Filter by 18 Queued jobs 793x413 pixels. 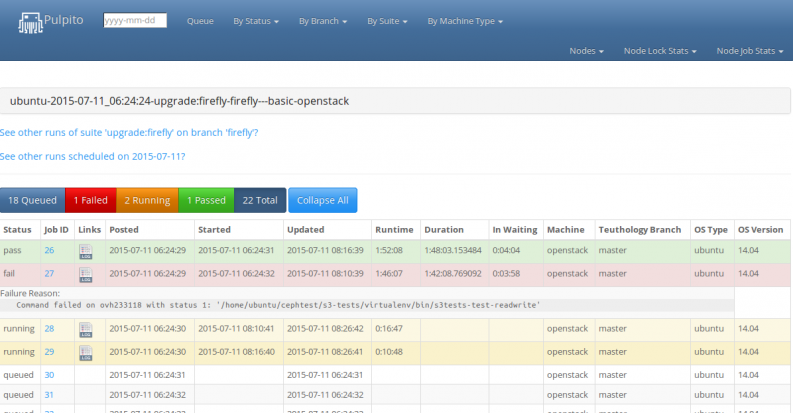(32, 200)
